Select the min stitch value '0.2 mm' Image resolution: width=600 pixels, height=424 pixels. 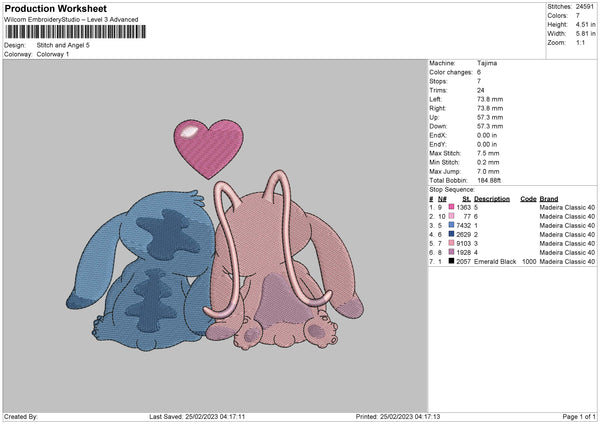tap(488, 162)
